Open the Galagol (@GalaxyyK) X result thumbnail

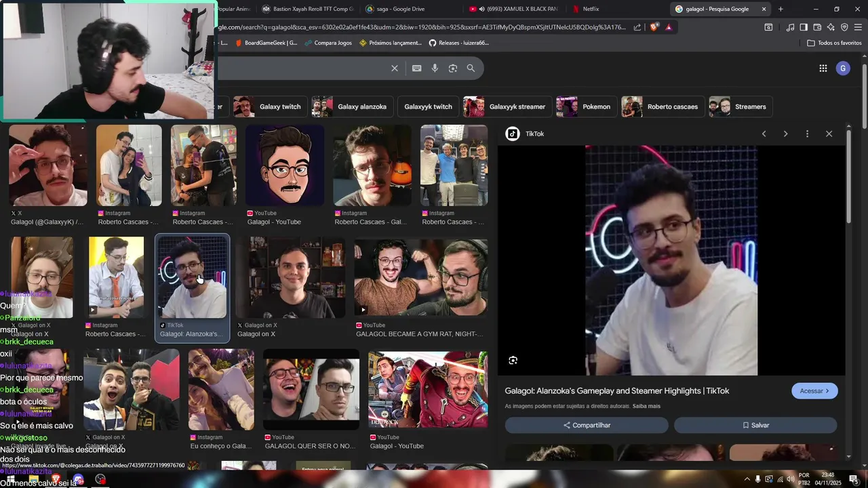tap(47, 165)
